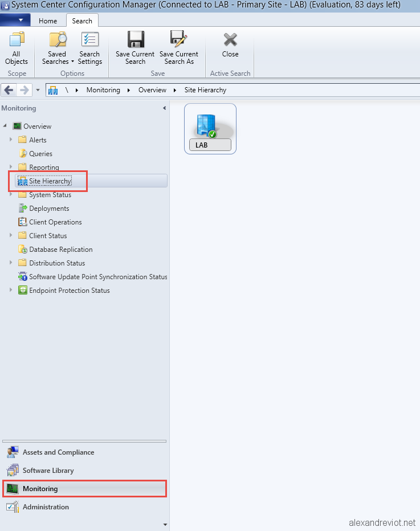Click Software Update Point Synchronization Status icon
The image size is (420, 531).
point(23,277)
